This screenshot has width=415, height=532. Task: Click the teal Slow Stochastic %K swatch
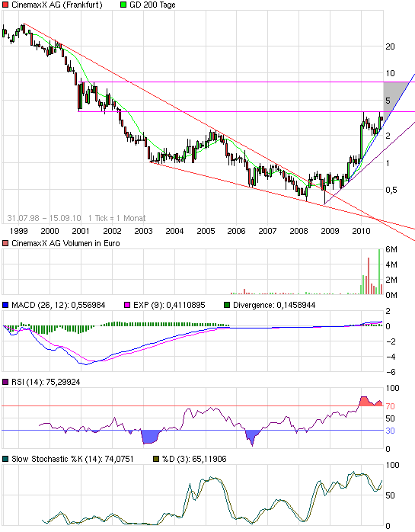pos(5,459)
